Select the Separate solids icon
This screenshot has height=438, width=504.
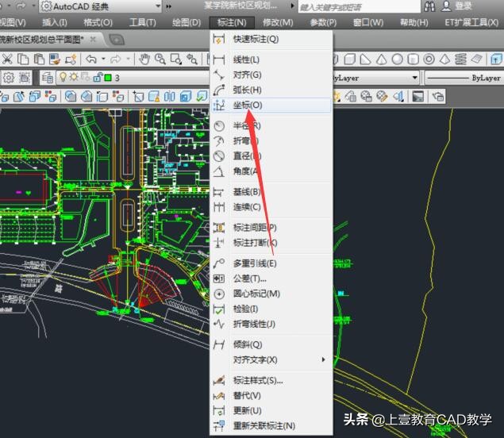170,96
